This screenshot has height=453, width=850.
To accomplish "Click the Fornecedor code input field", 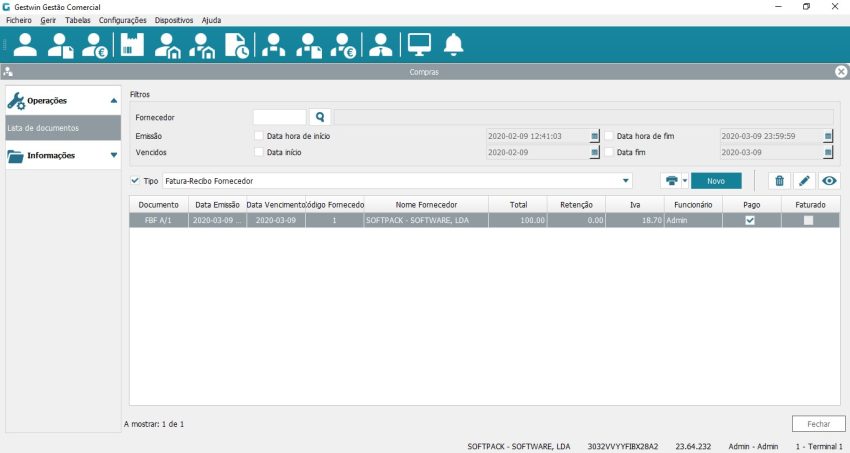I will [x=279, y=117].
